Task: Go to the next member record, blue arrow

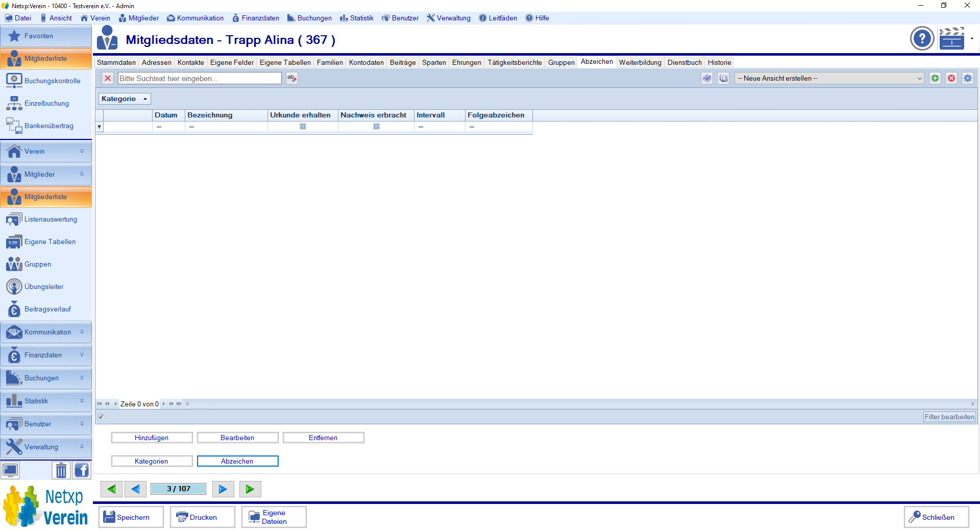Action: (223, 489)
